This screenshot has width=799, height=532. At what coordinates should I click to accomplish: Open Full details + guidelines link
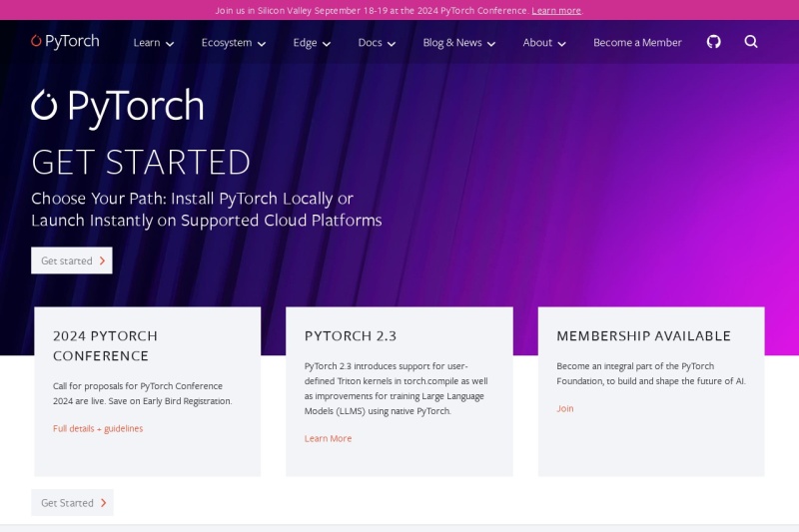98,428
